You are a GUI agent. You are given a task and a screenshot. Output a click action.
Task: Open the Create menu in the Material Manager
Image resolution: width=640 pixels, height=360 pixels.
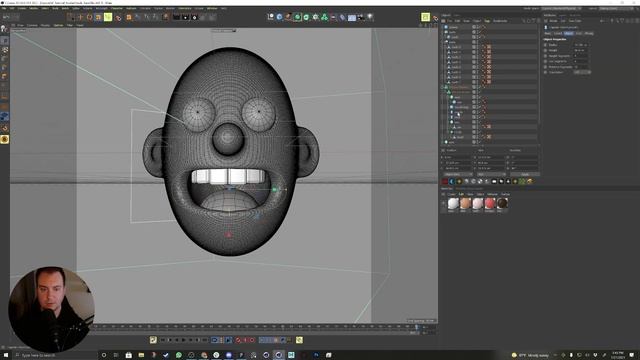(x=452, y=194)
